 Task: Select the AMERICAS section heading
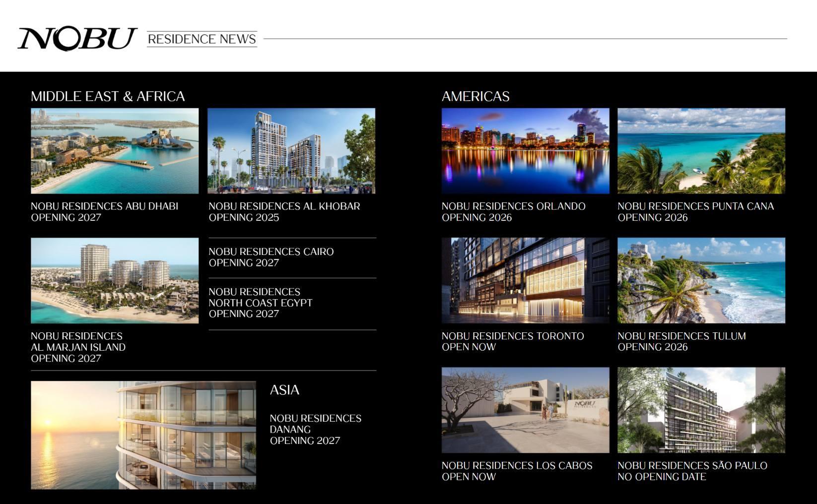coord(476,97)
